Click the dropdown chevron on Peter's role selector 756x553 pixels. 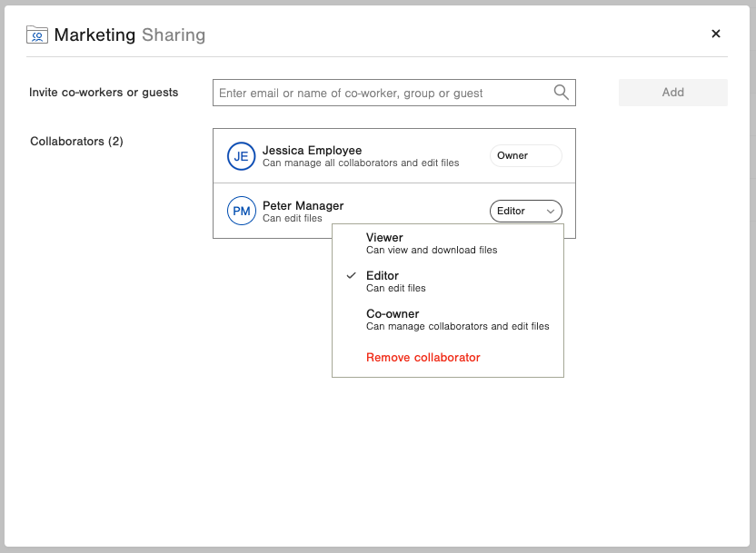coord(551,211)
